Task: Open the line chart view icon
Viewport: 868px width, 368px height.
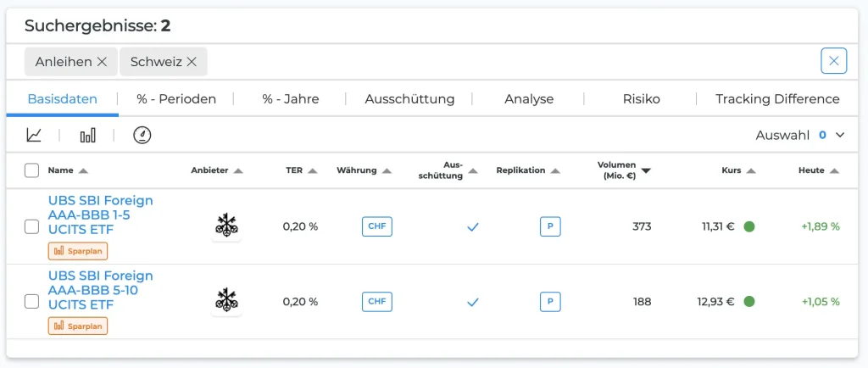Action: [34, 135]
